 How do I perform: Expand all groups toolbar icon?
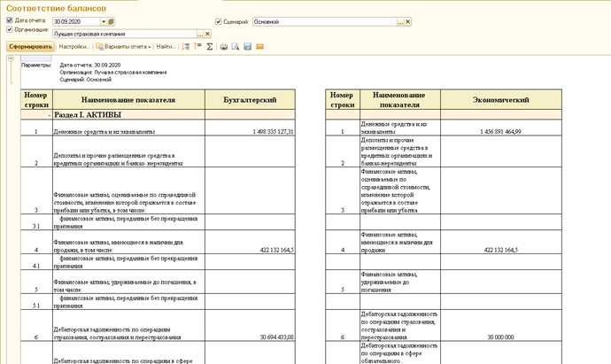[x=186, y=47]
